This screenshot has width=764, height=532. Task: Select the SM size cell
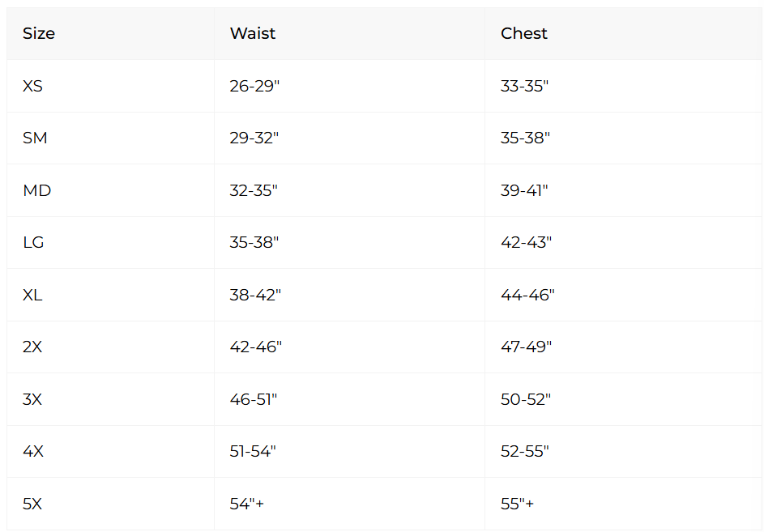pyautogui.click(x=35, y=138)
